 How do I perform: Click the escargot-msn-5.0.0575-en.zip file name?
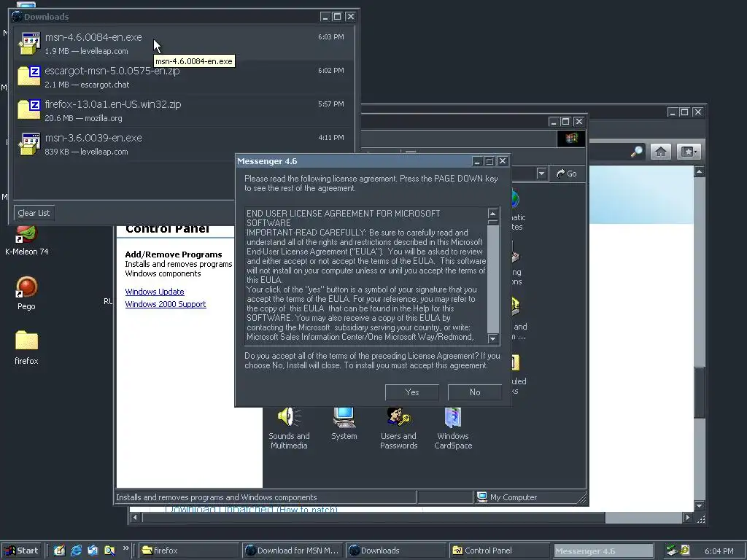pyautogui.click(x=112, y=71)
